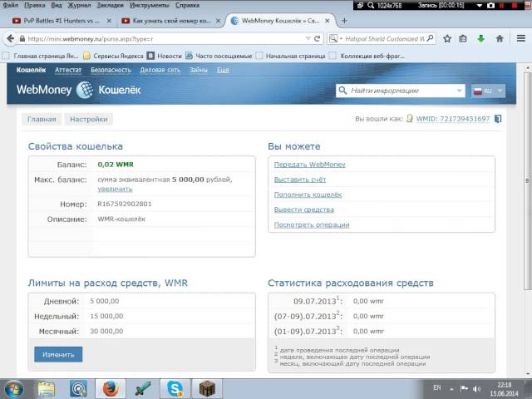Click the увеличить link under Макс. баланс
The height and width of the screenshot is (399, 532).
click(x=115, y=189)
